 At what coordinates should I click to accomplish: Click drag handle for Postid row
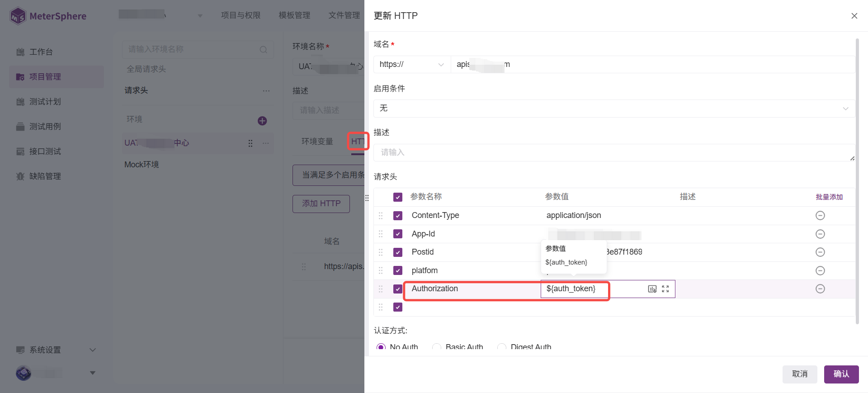coord(381,252)
